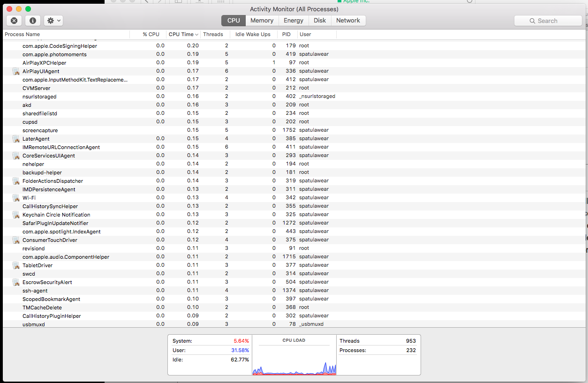Click the CoreServicesUIAgent process icon
The width and height of the screenshot is (588, 383).
coord(16,156)
